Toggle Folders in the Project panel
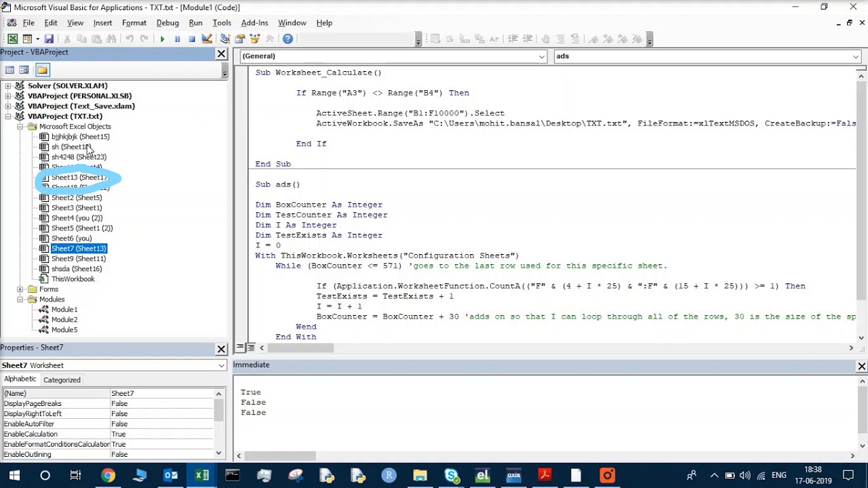The height and width of the screenshot is (488, 868). (x=42, y=70)
